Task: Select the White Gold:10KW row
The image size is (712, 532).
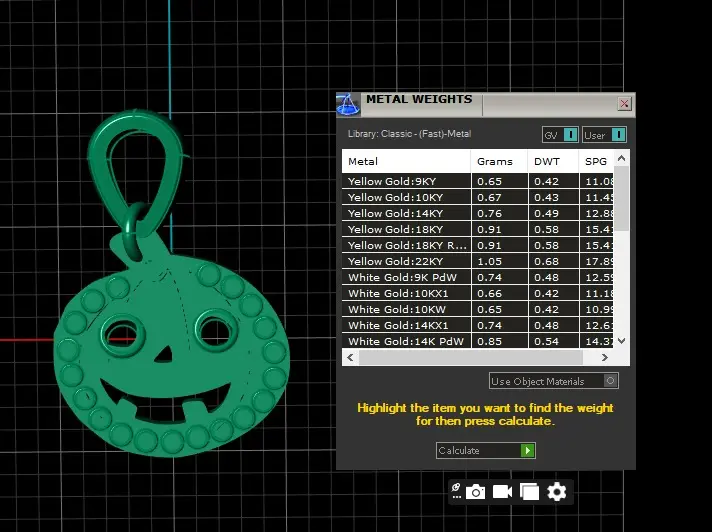Action: click(478, 309)
